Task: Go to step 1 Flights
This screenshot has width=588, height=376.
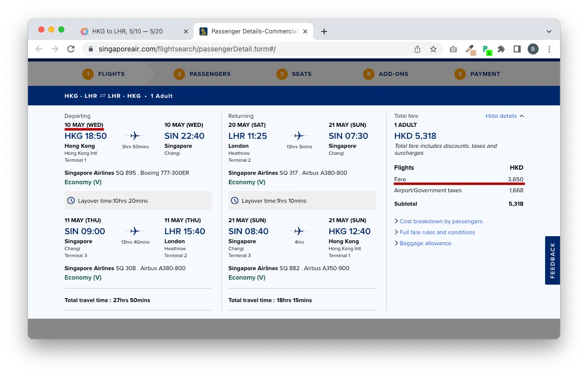Action: pos(104,74)
